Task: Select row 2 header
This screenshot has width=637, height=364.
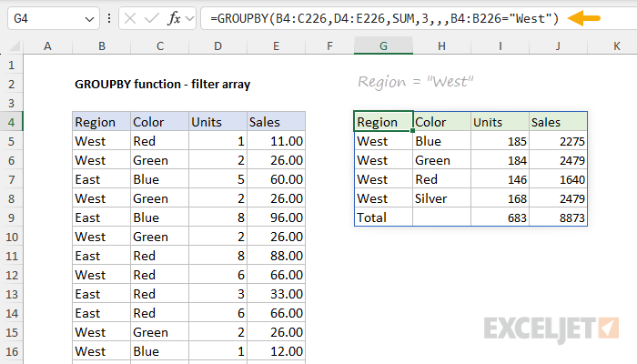Action: click(x=11, y=84)
